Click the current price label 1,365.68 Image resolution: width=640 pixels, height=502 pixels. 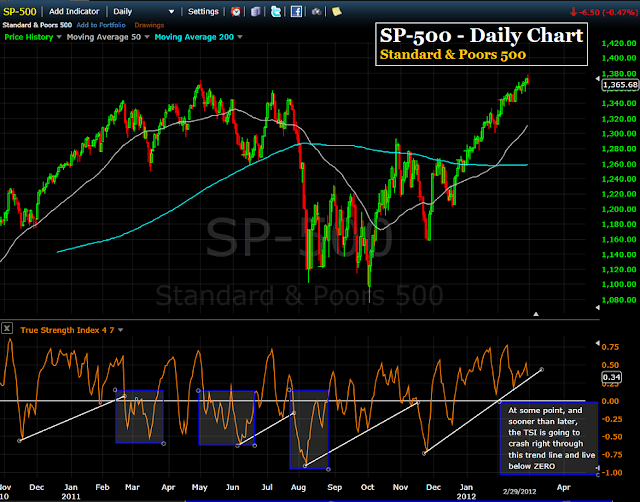click(x=620, y=85)
